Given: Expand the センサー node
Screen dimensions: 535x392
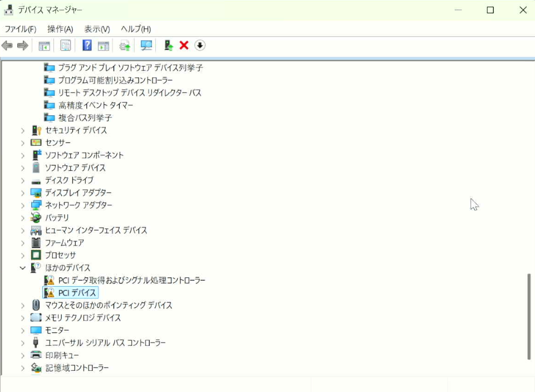Looking at the screenshot, I should 22,143.
